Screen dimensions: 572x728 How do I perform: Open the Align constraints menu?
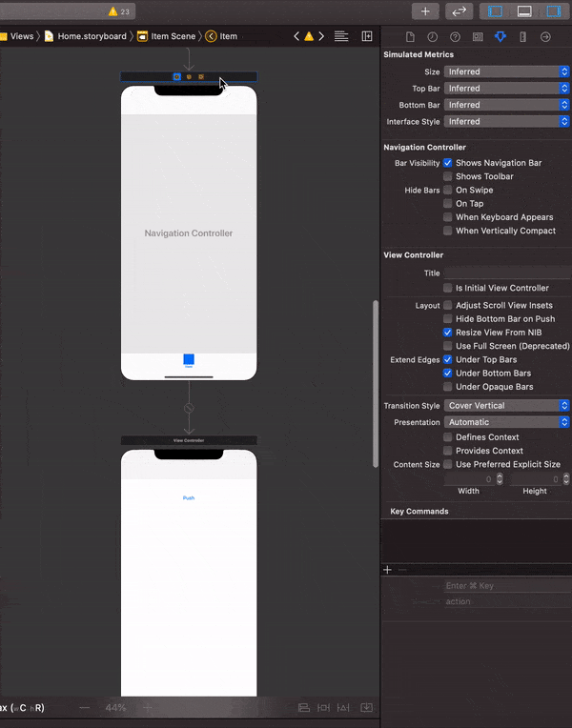[x=304, y=708]
